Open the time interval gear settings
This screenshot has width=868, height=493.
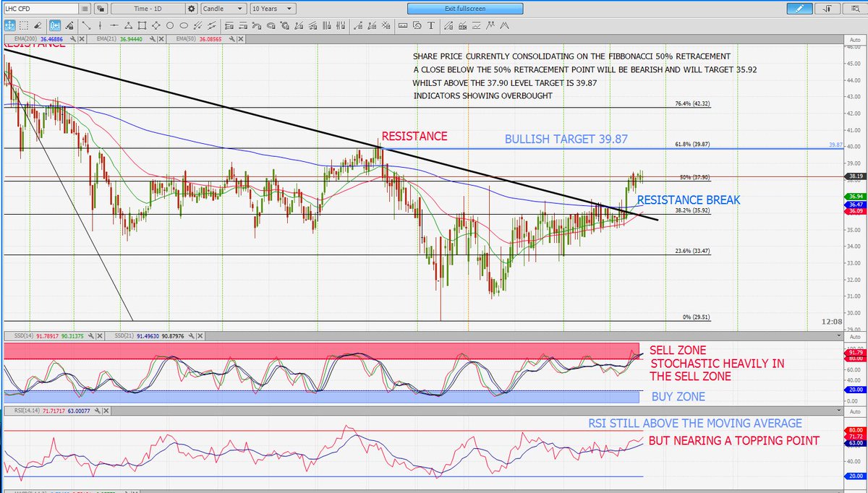(192, 9)
